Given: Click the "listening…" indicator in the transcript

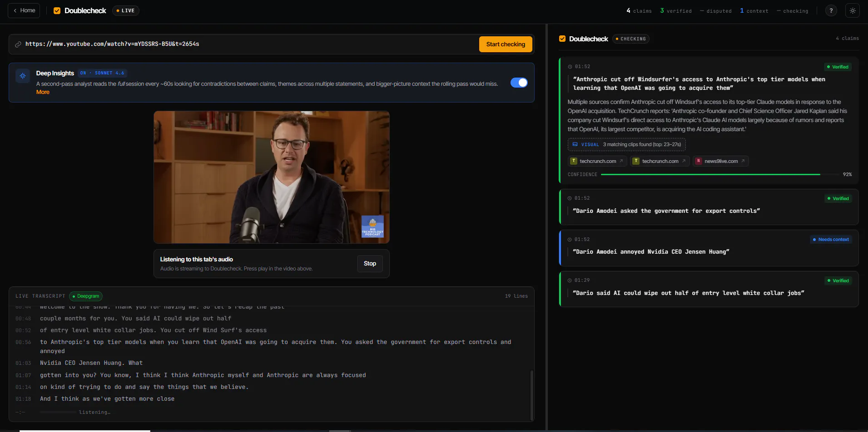Looking at the screenshot, I should pos(94,412).
